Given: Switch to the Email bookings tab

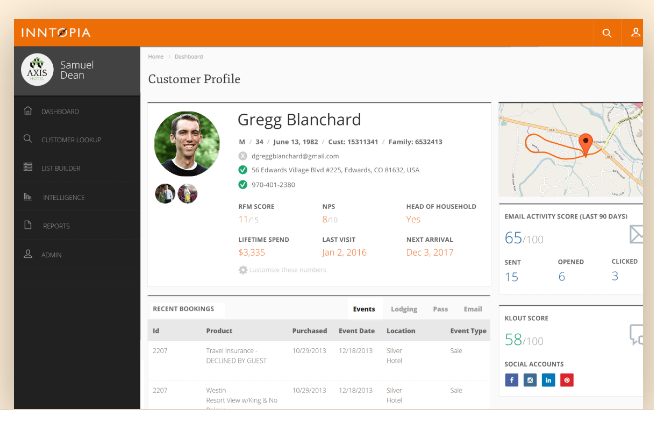Looking at the screenshot, I should [x=473, y=309].
